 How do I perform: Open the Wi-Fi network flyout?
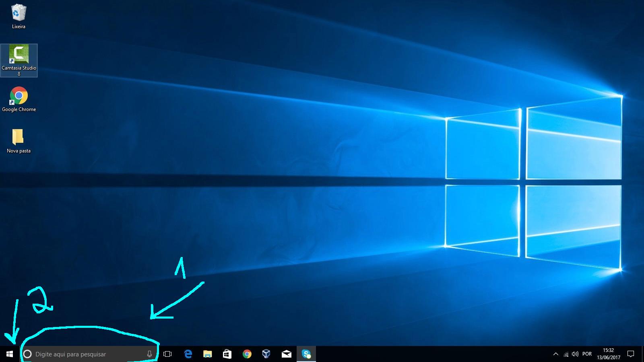pos(566,354)
